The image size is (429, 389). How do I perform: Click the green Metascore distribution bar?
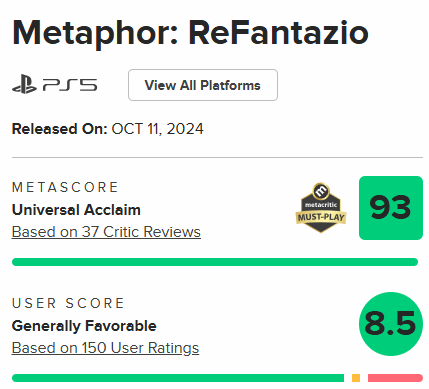(215, 262)
